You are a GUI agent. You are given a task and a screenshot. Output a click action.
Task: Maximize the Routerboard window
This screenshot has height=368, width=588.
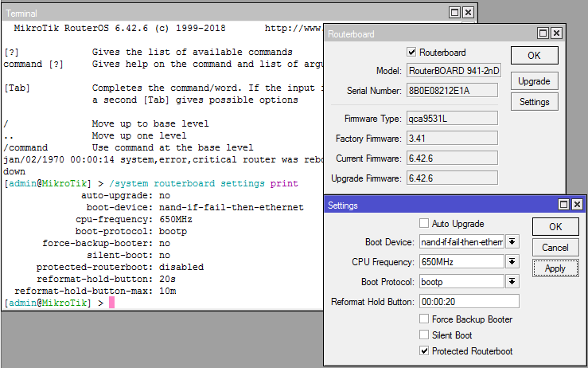(x=543, y=33)
